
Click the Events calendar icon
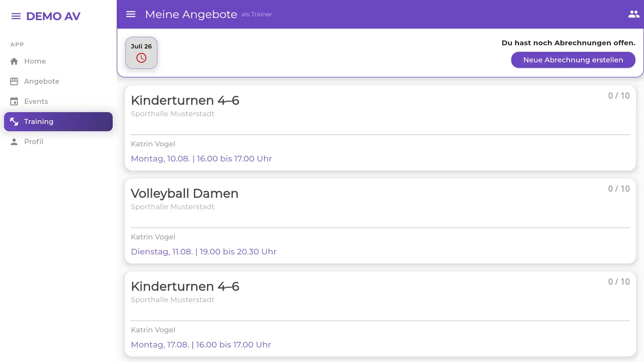point(14,101)
